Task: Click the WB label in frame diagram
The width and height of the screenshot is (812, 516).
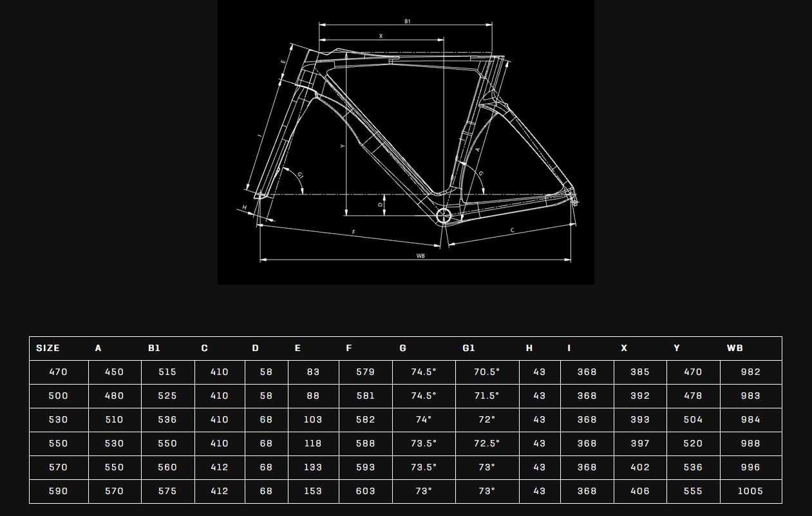Action: [420, 256]
